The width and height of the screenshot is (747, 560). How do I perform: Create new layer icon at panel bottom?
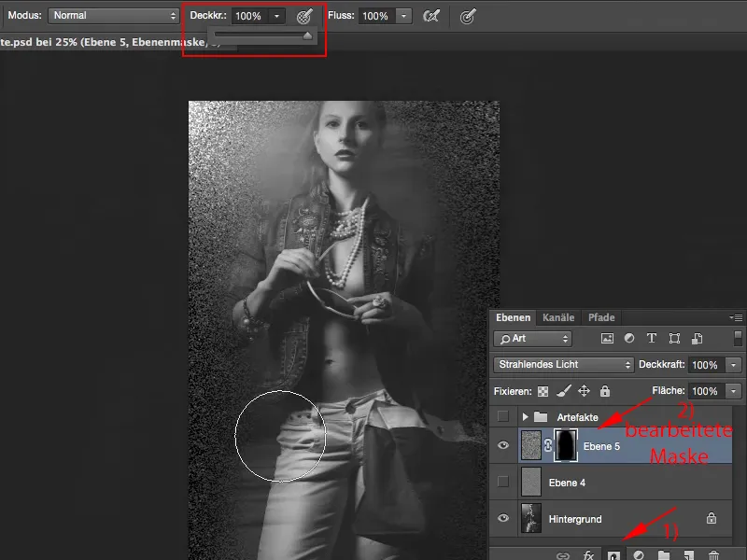pyautogui.click(x=688, y=555)
